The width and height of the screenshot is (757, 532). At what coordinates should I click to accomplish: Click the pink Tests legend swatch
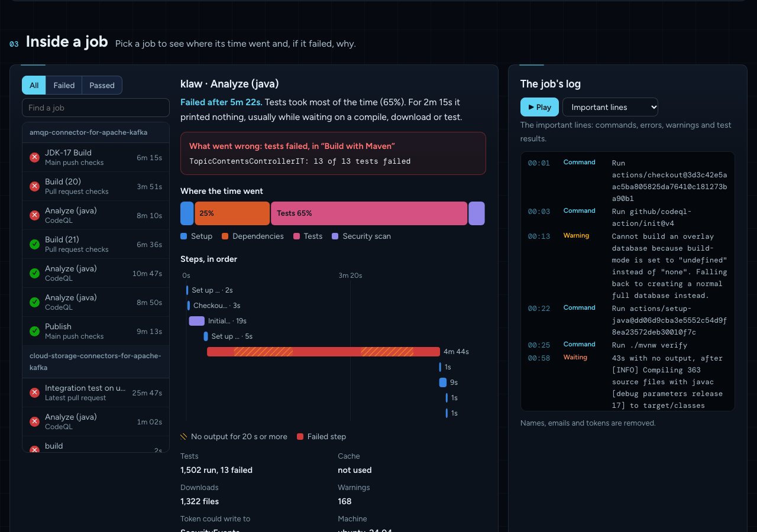[x=296, y=236]
